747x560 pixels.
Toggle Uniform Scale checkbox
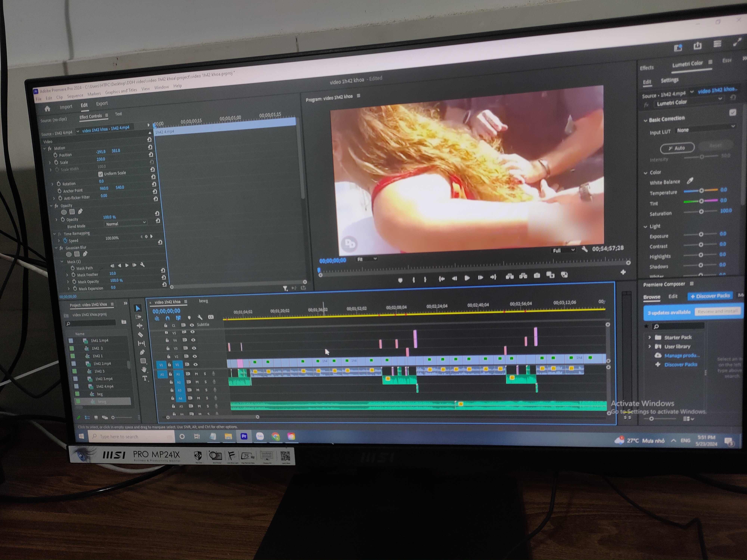[x=100, y=174]
